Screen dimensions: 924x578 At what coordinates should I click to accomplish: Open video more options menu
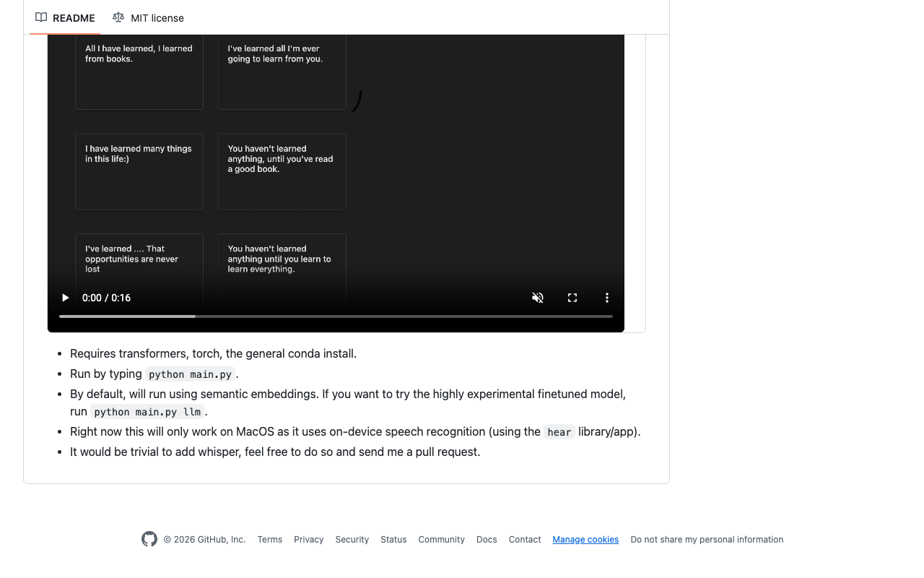click(607, 298)
